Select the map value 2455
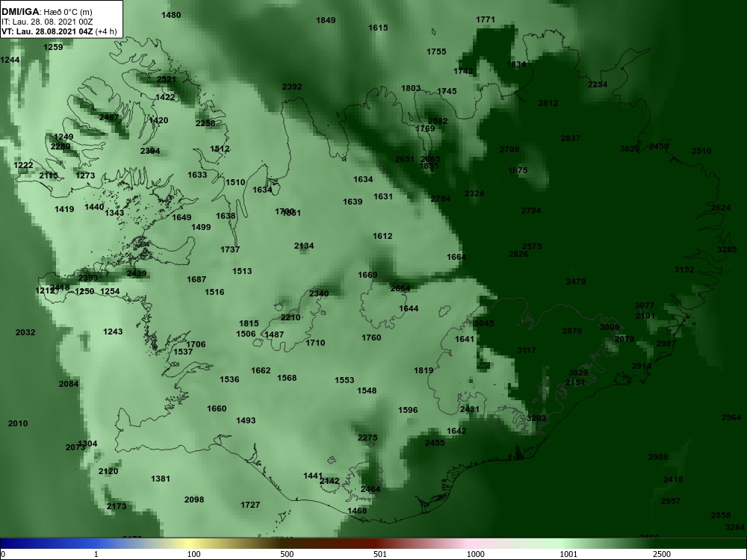Screen dimensions: 747x560 [x=435, y=443]
